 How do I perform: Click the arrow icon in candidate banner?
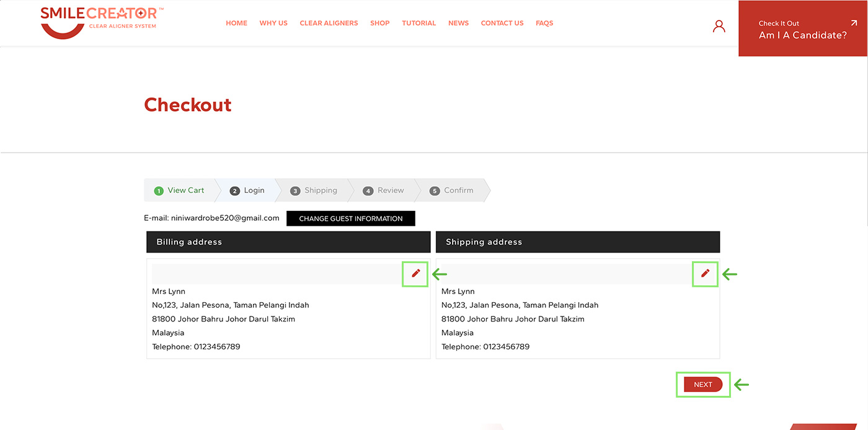point(854,23)
